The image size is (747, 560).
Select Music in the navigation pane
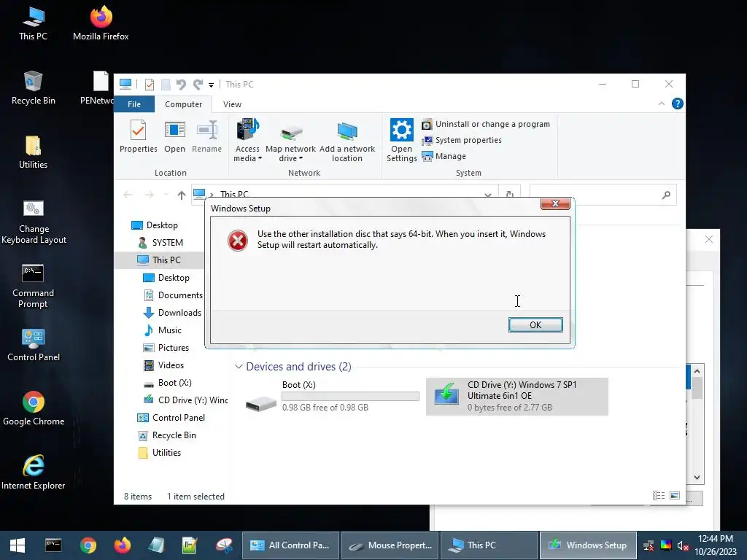click(x=162, y=330)
